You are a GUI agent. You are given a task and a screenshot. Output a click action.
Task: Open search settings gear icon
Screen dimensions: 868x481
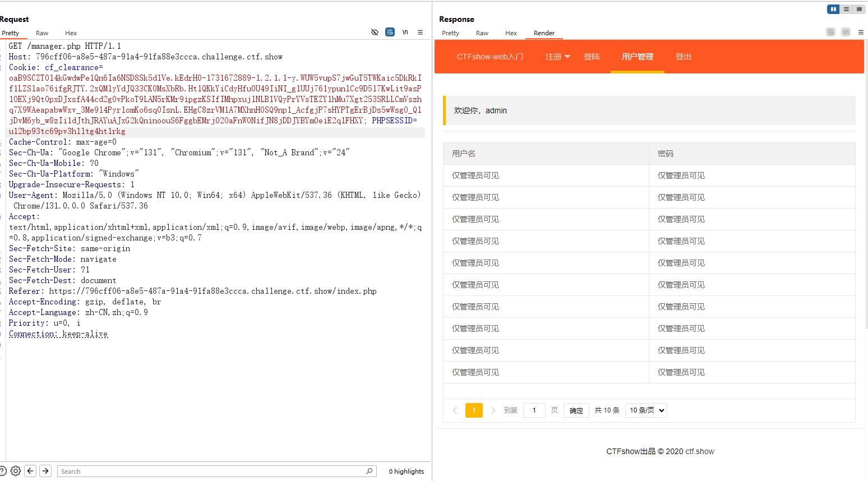[16, 471]
